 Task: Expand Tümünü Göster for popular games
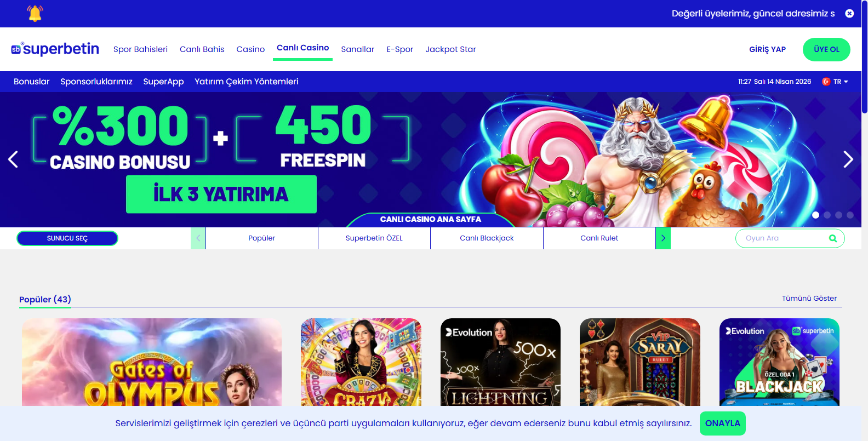pyautogui.click(x=809, y=299)
